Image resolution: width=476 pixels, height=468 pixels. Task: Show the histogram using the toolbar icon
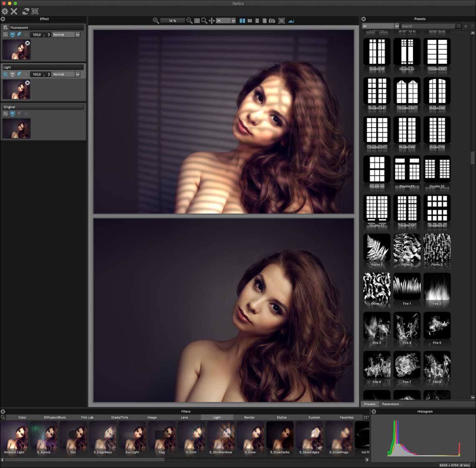291,20
